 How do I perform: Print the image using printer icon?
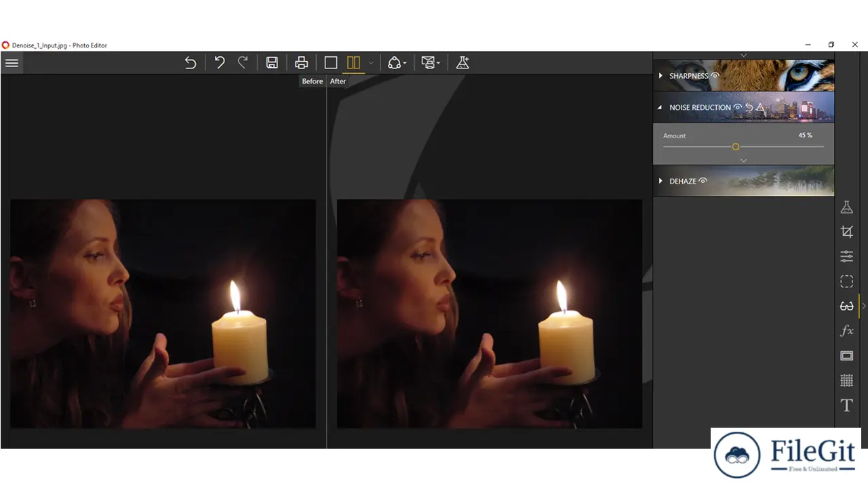(x=302, y=63)
